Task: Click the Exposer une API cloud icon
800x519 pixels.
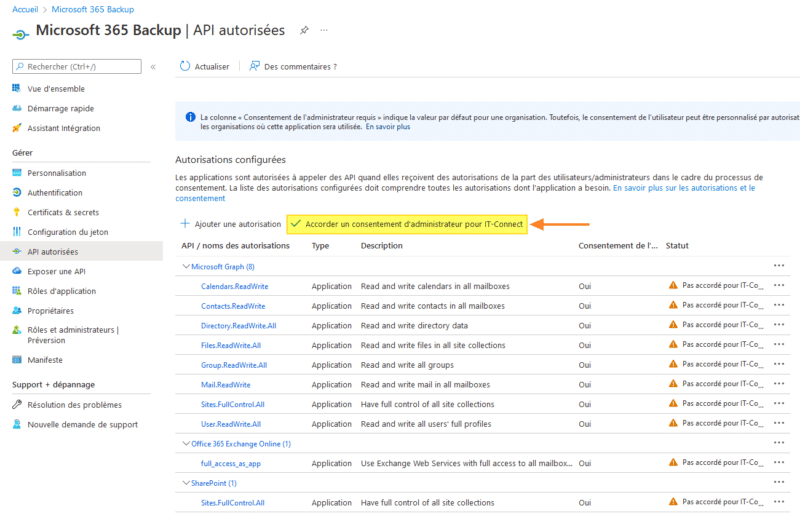Action: click(x=17, y=271)
